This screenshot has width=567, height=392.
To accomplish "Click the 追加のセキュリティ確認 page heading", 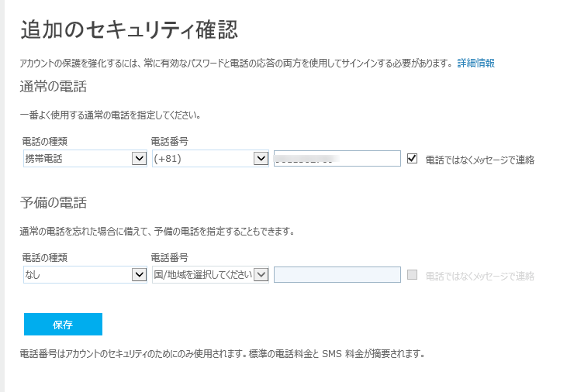I will (129, 30).
